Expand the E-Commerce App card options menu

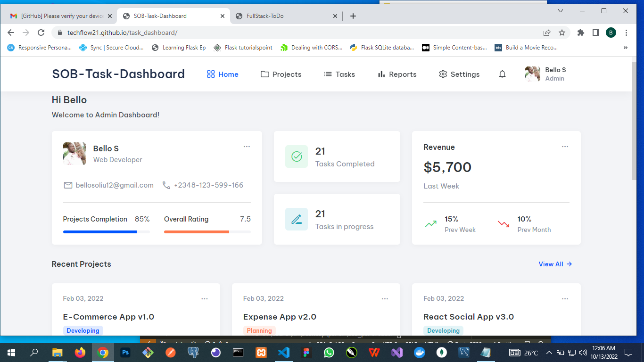click(204, 299)
